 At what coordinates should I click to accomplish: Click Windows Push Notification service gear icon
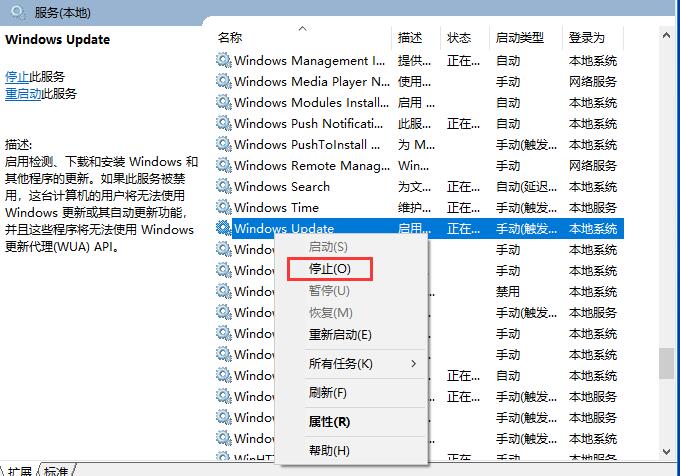point(223,123)
